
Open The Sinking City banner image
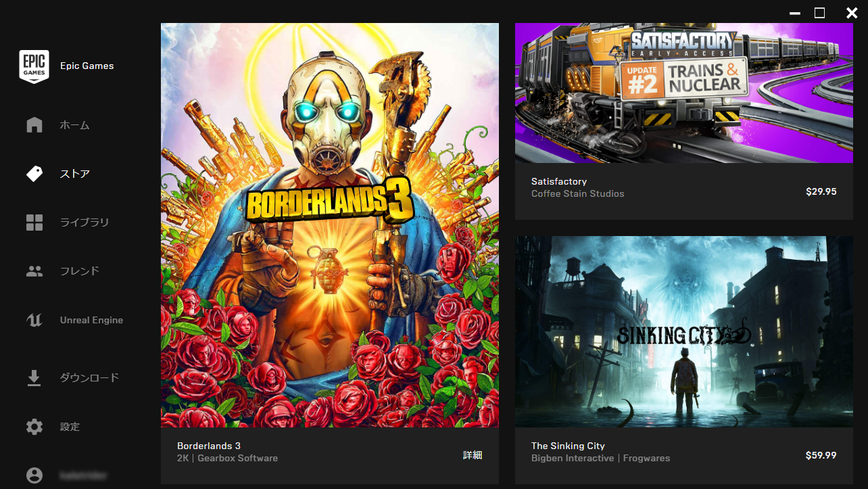tap(684, 331)
